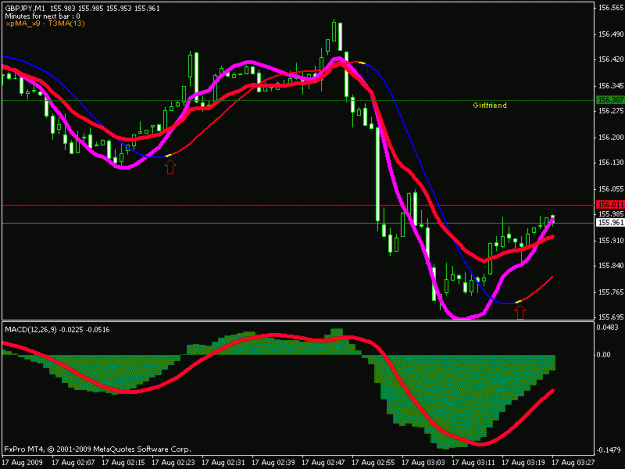Click the '17 Aug 02:47' time axis label
The image size is (625, 469).
click(323, 463)
